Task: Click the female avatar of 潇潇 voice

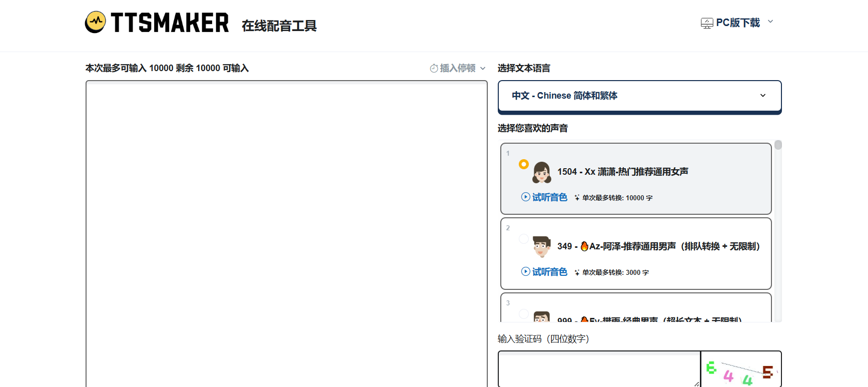Action: coord(542,172)
